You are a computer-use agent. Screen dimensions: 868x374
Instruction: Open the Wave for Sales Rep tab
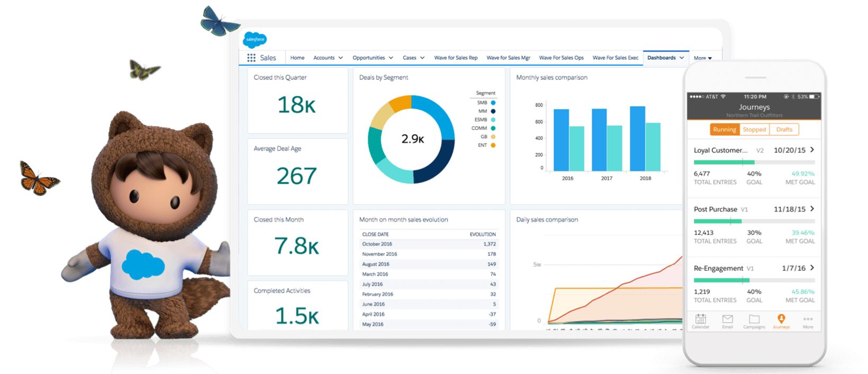(x=455, y=58)
